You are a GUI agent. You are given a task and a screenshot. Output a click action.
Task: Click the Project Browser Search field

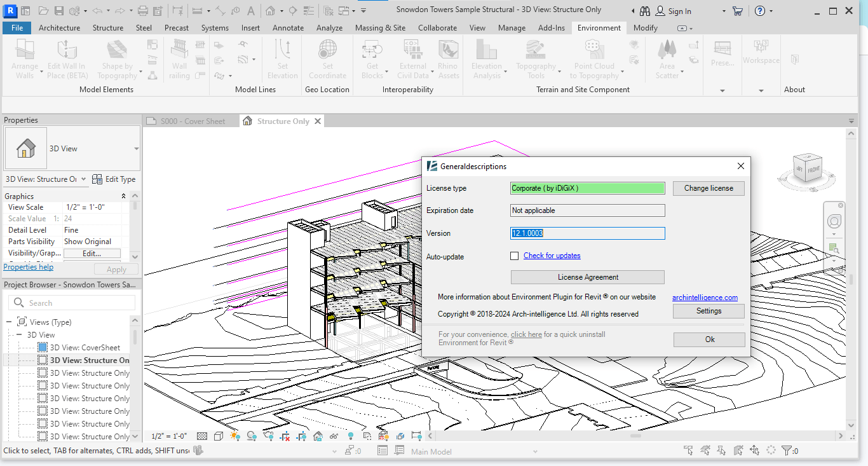coord(72,303)
